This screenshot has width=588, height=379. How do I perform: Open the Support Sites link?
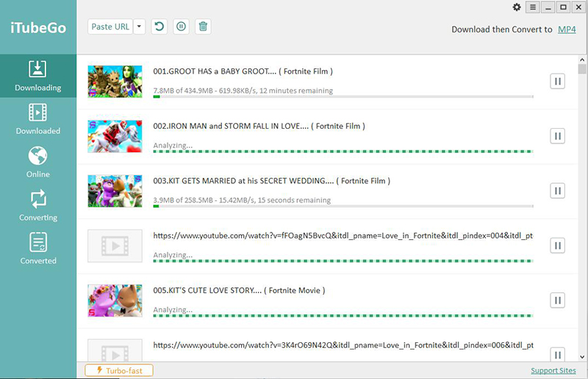click(x=553, y=371)
